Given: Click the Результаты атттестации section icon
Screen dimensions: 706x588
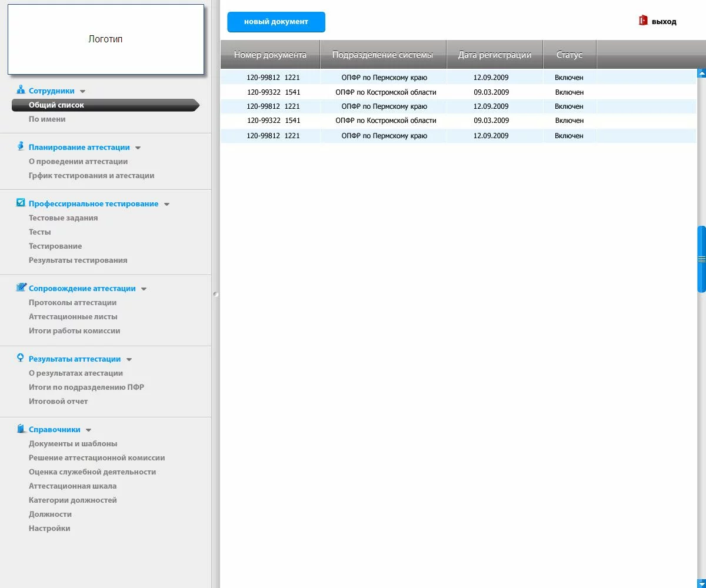Looking at the screenshot, I should click(x=21, y=358).
